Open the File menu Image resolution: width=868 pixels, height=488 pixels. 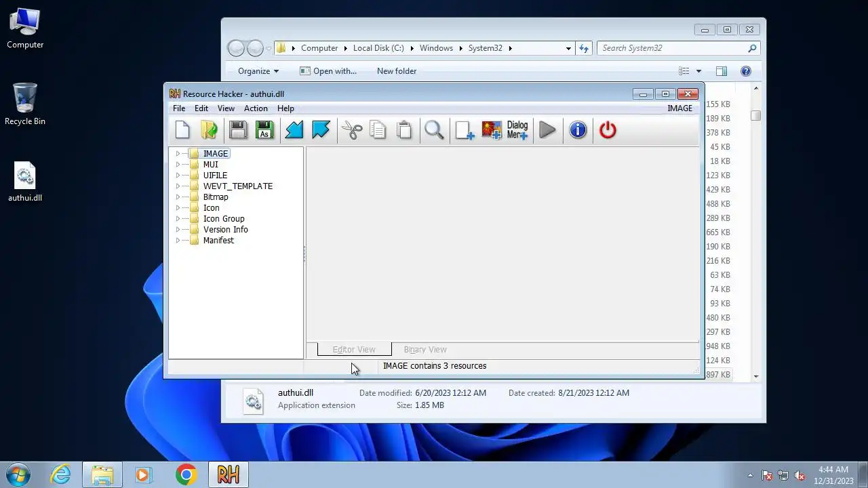(179, 108)
